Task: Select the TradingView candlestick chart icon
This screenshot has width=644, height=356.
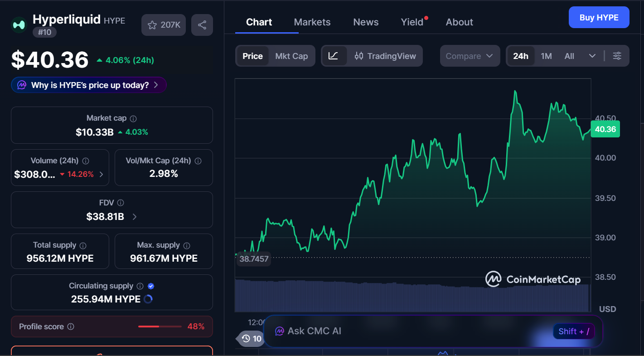Action: 359,56
